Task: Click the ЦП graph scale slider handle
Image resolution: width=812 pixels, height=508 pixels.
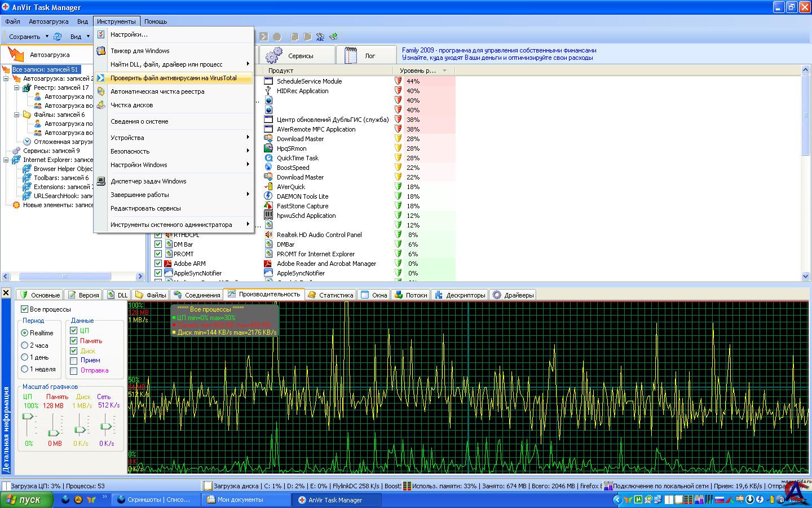Action: [27, 417]
